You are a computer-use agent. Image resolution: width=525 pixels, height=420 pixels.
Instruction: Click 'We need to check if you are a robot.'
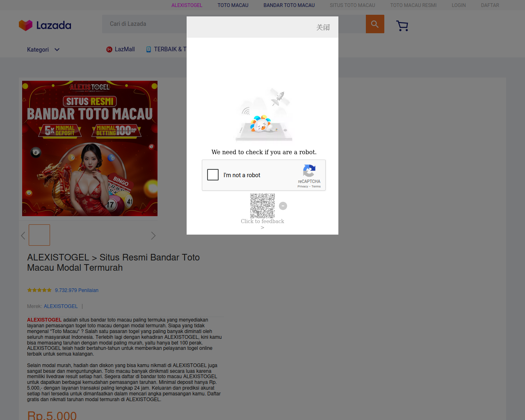pyautogui.click(x=264, y=152)
